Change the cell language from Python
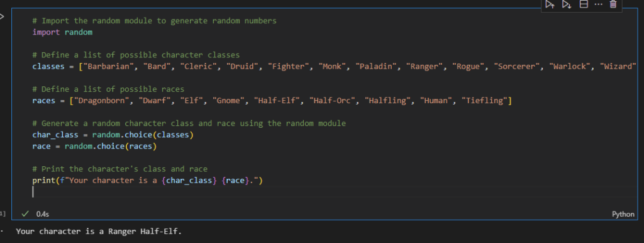This screenshot has height=243, width=644. tap(623, 214)
